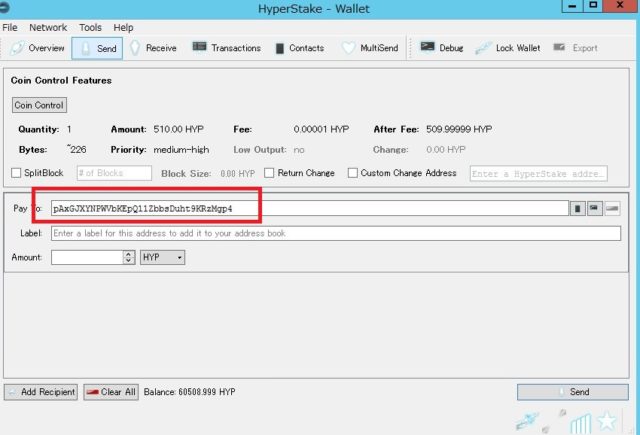Click the 509.99999 HYP after fee value
The image size is (640, 435).
[459, 129]
